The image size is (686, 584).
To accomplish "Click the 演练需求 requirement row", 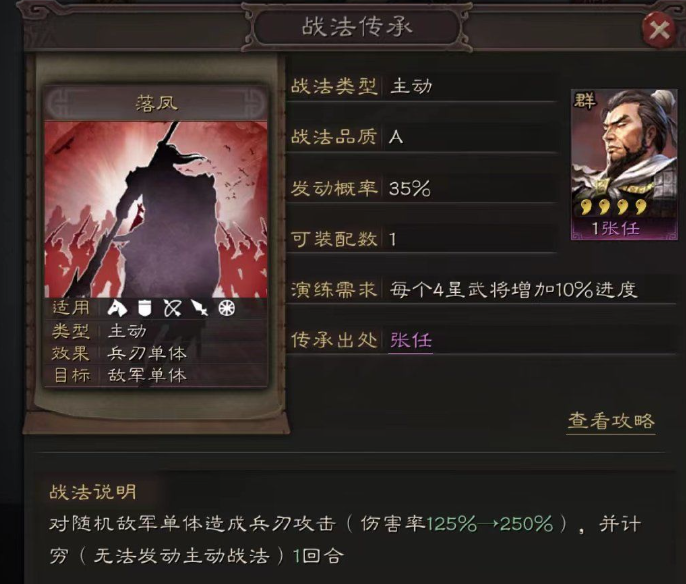I will click(481, 290).
